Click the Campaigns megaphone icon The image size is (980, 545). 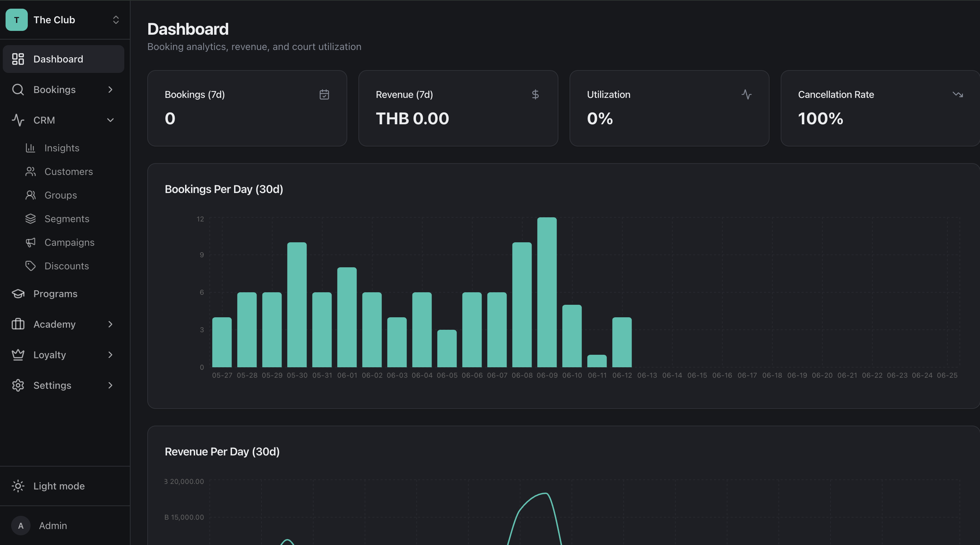pyautogui.click(x=31, y=242)
